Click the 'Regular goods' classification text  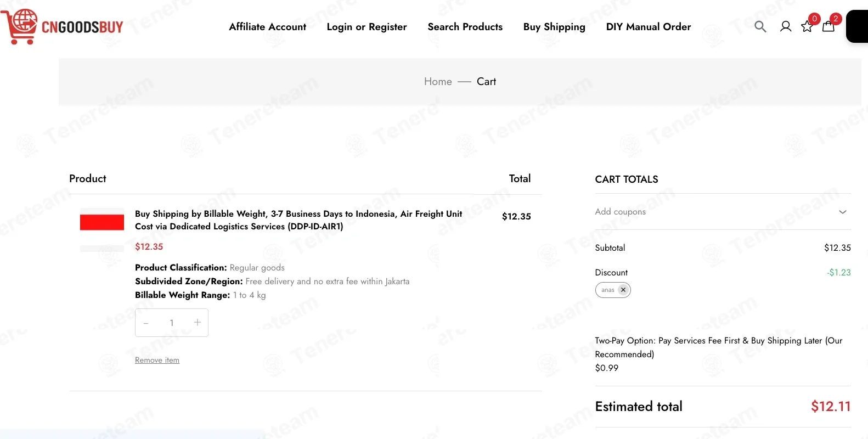(257, 268)
